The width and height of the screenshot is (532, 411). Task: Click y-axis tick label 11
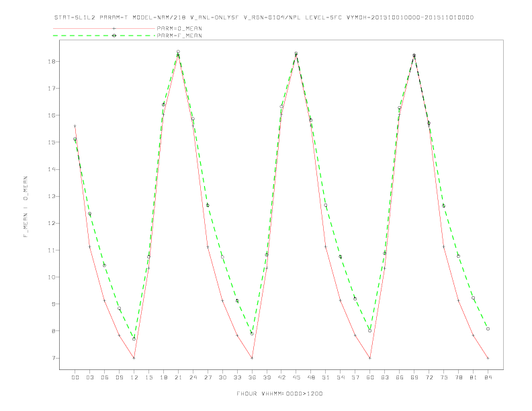pyautogui.click(x=52, y=250)
